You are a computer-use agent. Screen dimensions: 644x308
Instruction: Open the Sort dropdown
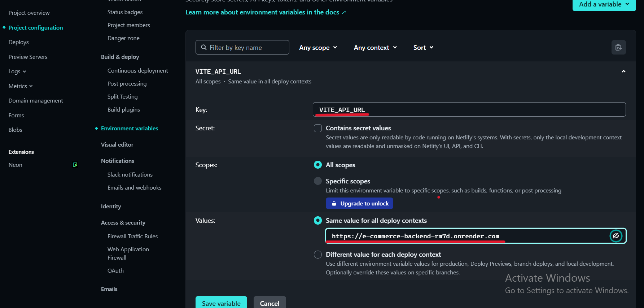[x=423, y=48]
